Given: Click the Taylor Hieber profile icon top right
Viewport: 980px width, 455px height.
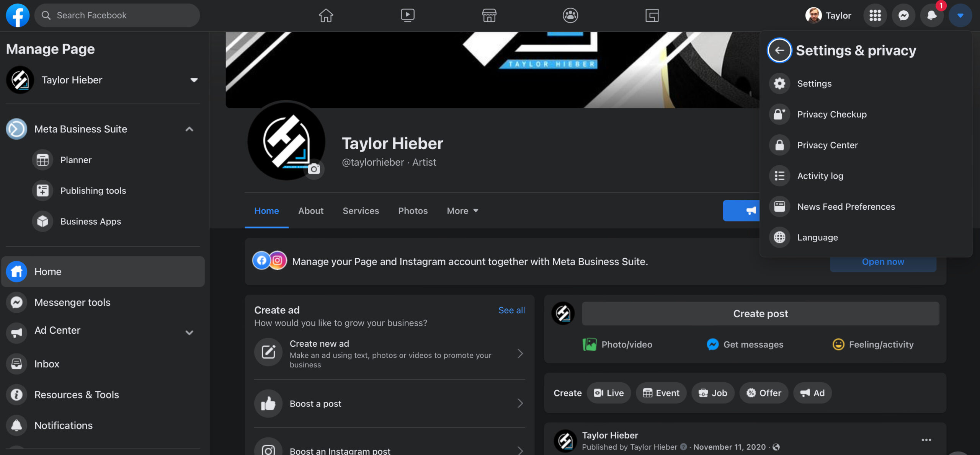Looking at the screenshot, I should click(x=813, y=15).
